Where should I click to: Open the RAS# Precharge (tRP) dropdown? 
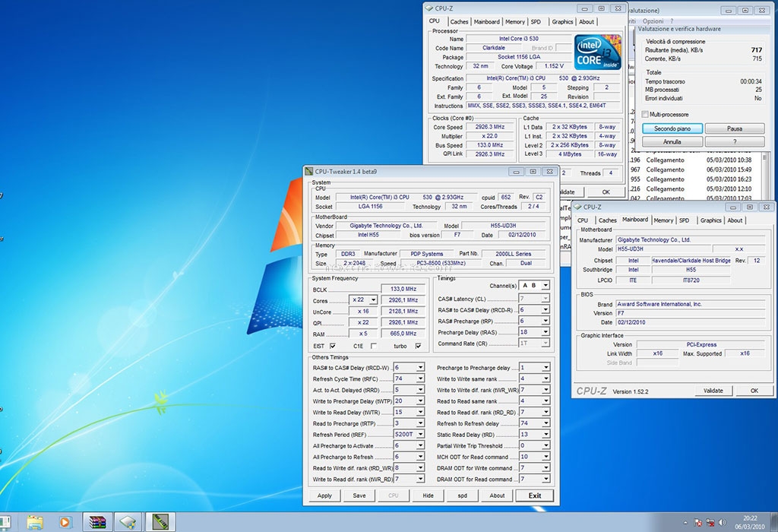[x=546, y=321]
